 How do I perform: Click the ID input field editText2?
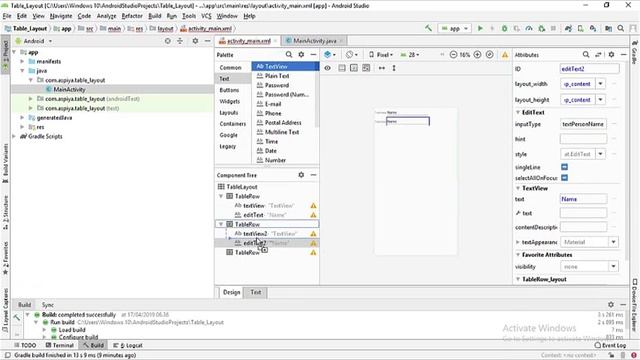pyautogui.click(x=589, y=69)
